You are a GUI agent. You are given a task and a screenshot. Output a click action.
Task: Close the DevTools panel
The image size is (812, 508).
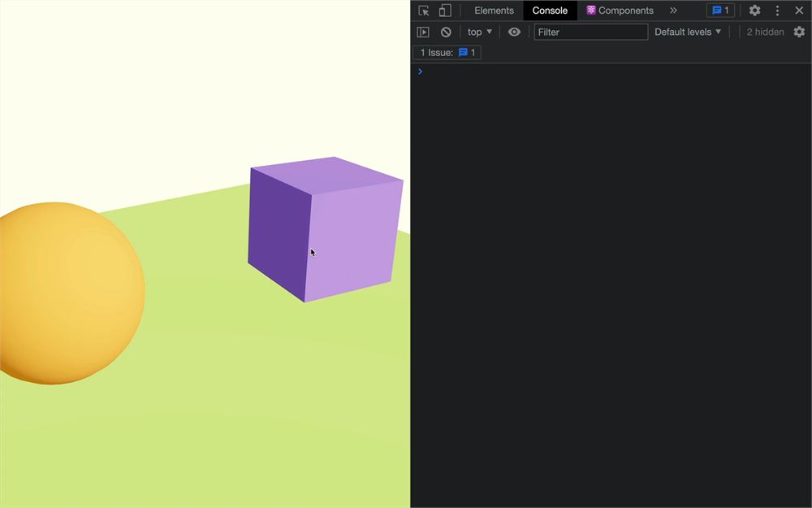[x=799, y=11]
